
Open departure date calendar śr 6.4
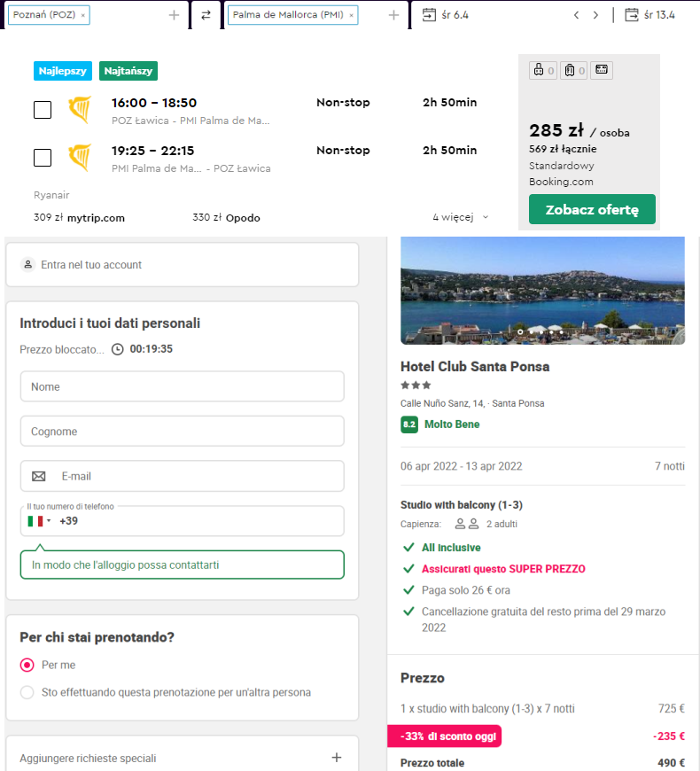(x=446, y=15)
